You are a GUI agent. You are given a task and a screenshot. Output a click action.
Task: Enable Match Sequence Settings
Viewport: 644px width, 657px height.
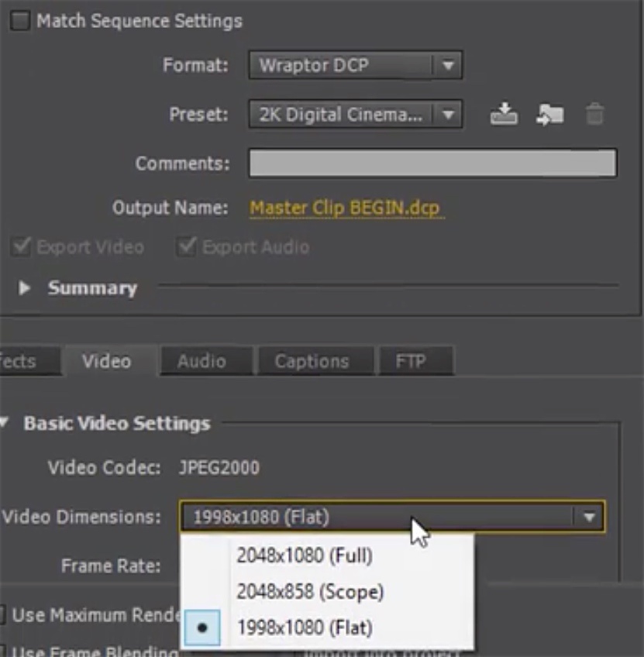pos(20,23)
